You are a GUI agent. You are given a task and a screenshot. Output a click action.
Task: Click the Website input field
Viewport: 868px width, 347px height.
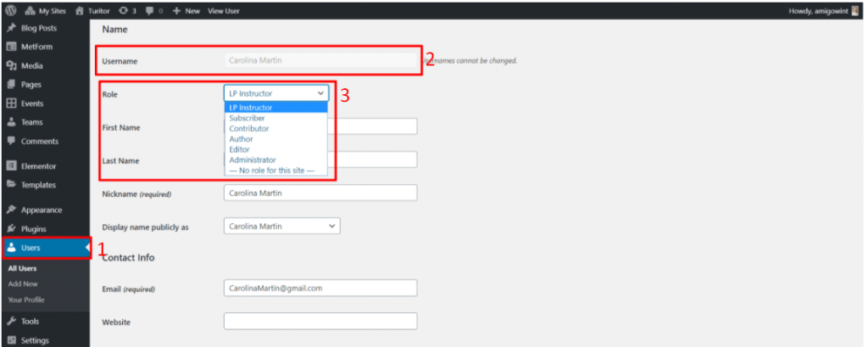pos(320,322)
